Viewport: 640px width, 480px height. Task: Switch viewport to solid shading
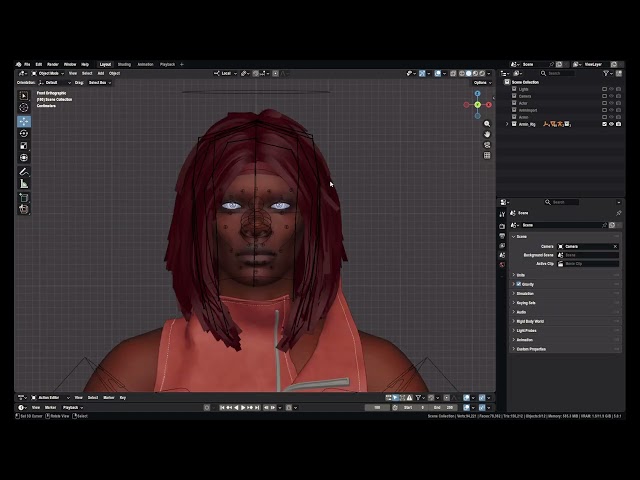tap(469, 73)
